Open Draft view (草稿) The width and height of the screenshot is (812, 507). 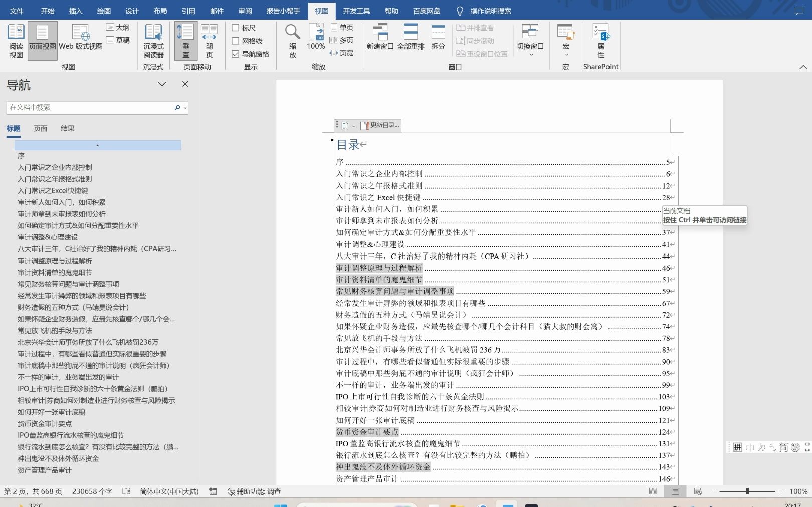point(118,40)
